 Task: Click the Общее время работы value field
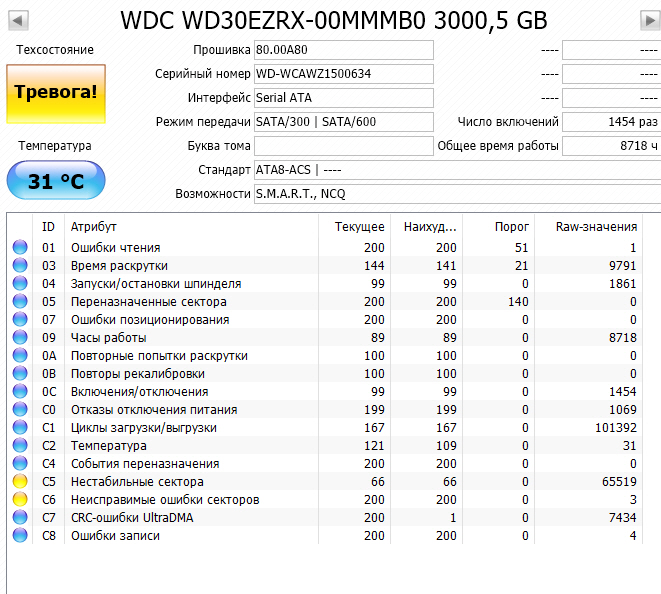click(x=611, y=146)
